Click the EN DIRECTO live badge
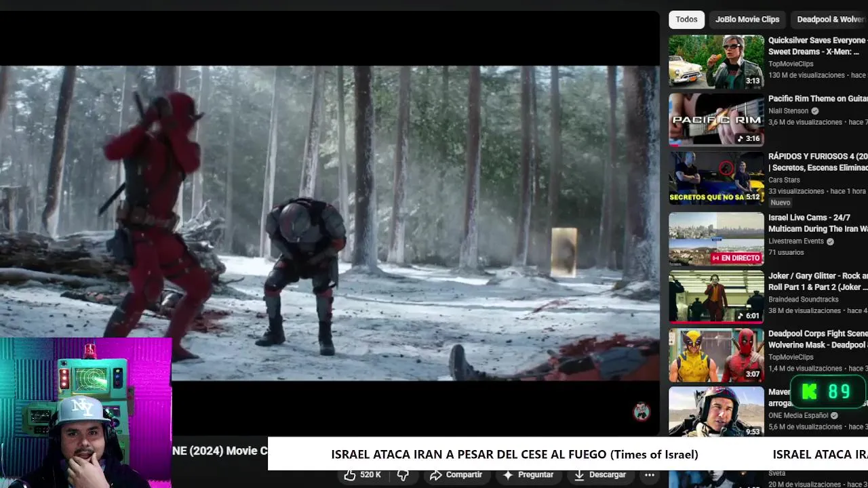This screenshot has width=868, height=488. pyautogui.click(x=736, y=258)
